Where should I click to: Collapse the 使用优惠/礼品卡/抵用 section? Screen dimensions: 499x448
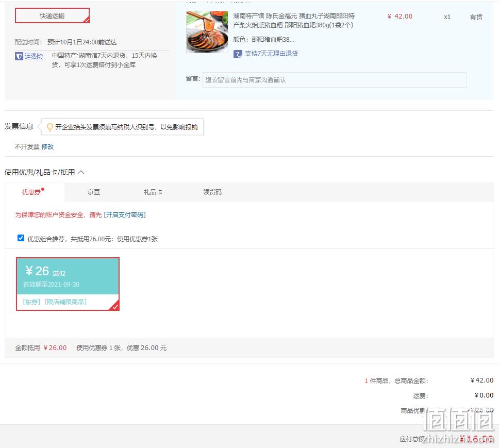point(81,172)
